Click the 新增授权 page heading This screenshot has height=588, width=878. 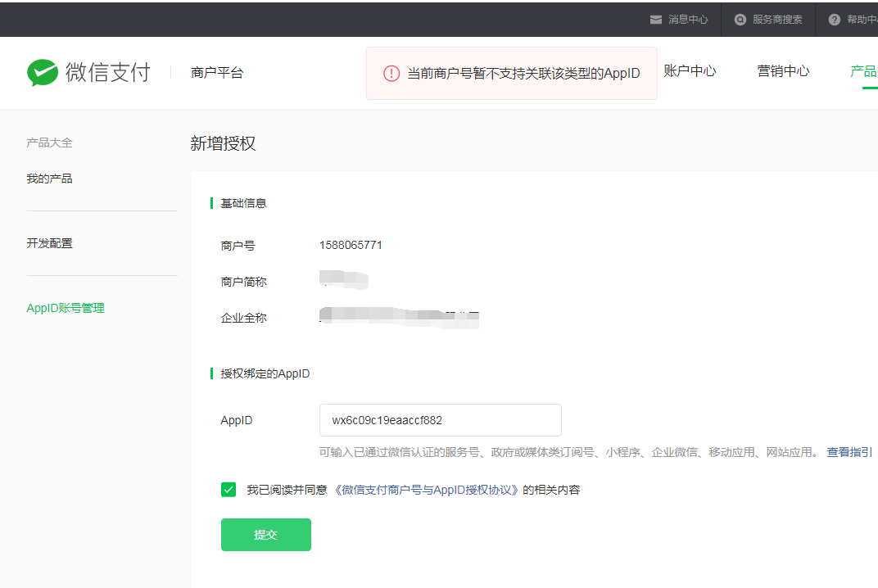(223, 143)
